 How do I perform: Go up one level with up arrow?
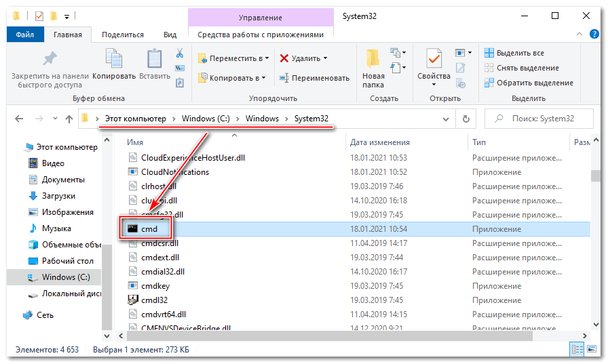[69, 119]
